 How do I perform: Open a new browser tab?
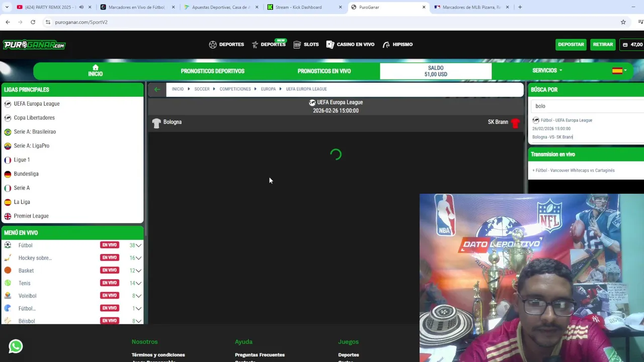[520, 7]
